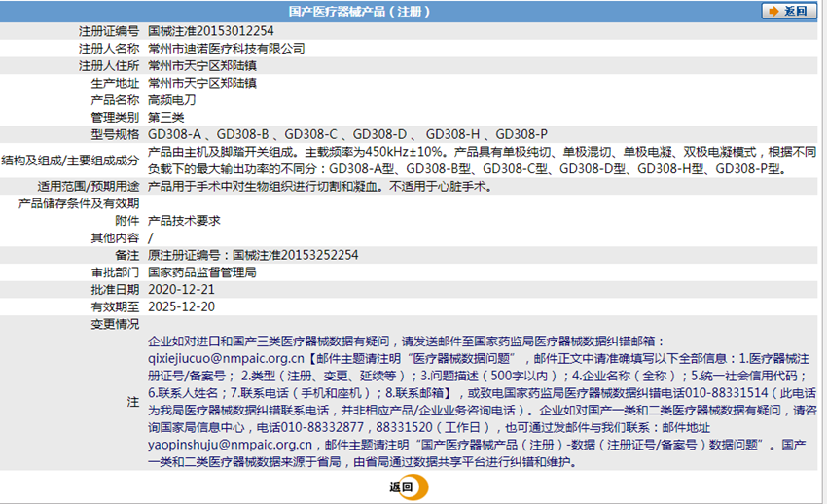
Task: Click the 结构及组成/主要组成成分 label
Action: point(70,161)
